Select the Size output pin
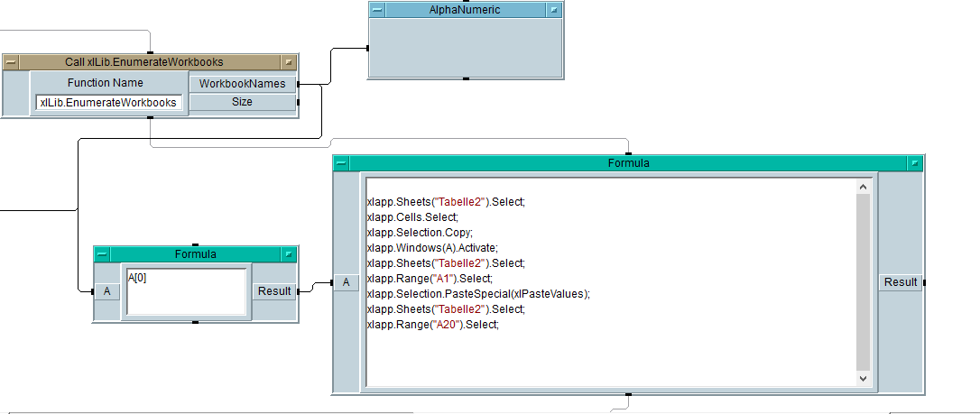 [x=242, y=102]
